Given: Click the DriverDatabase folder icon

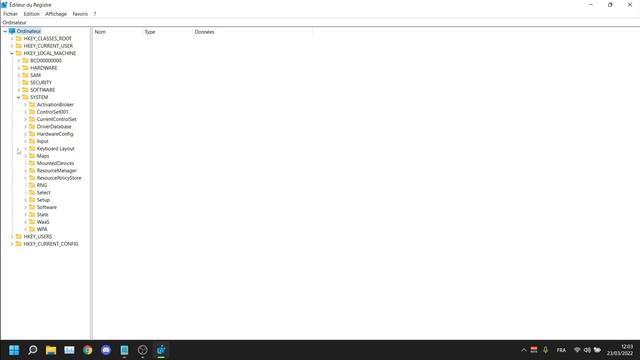Looking at the screenshot, I should coord(32,127).
